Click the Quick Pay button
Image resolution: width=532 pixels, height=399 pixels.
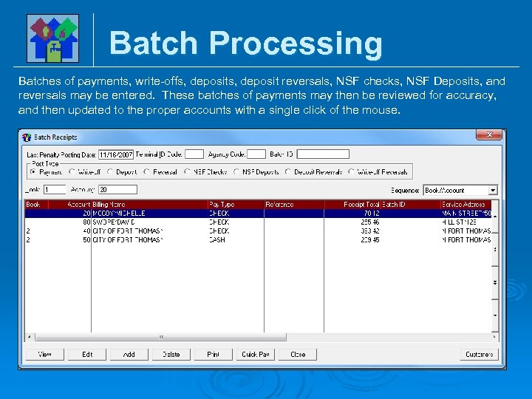tap(256, 354)
